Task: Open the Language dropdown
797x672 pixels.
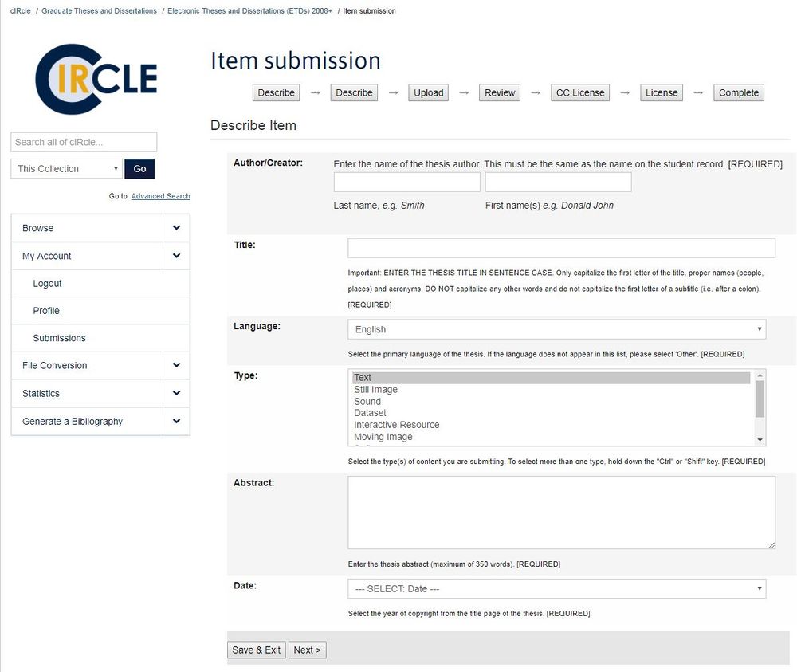Action: click(x=556, y=329)
